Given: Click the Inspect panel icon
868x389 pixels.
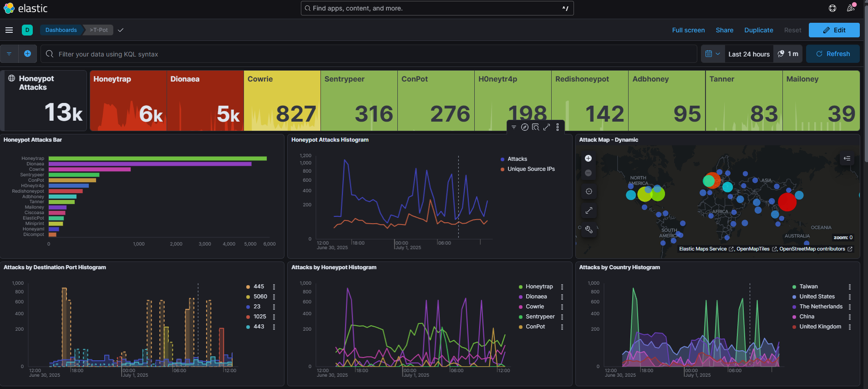Looking at the screenshot, I should tap(536, 128).
